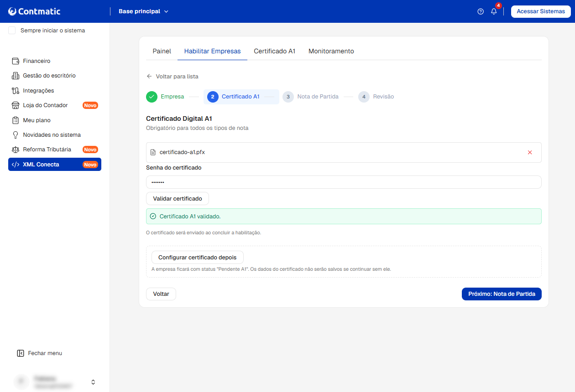Switch to the Painel tab
The height and width of the screenshot is (392, 575).
[162, 51]
